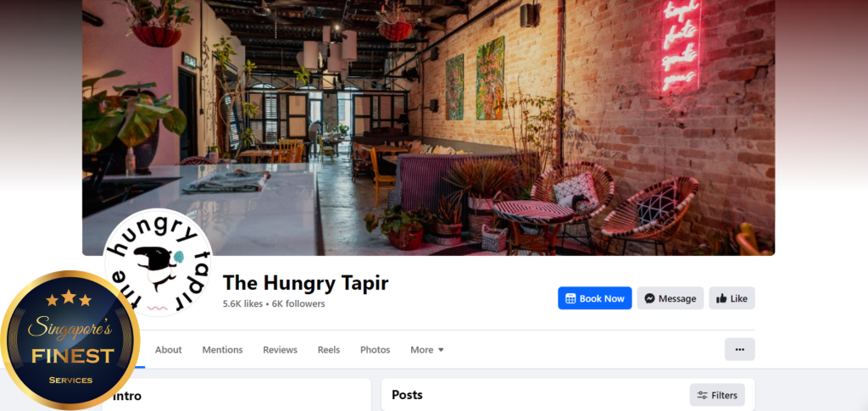Click the thumbs-up icon
The image size is (868, 411).
tap(721, 298)
